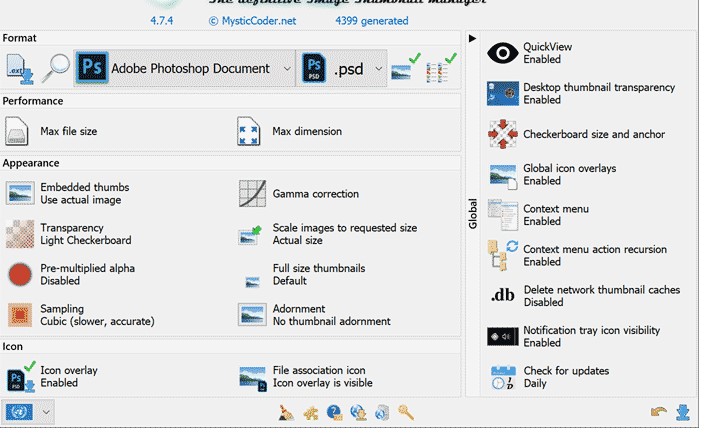711x436 pixels.
Task: Toggle Context menu action recursion icon
Action: point(502,255)
